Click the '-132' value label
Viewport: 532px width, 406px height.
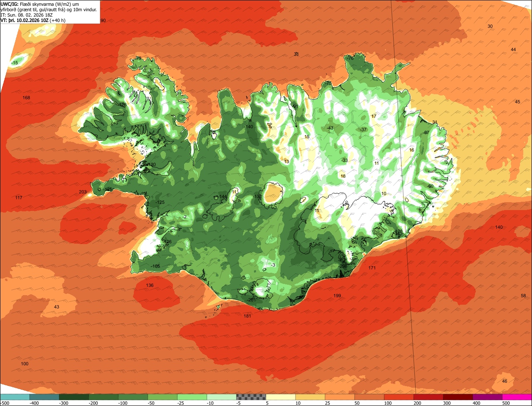[258, 196]
